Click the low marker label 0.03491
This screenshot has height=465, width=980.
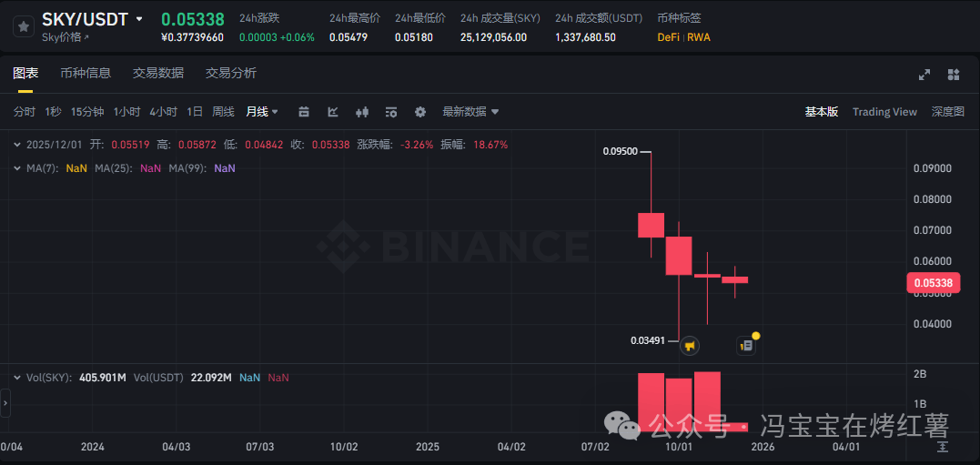click(x=648, y=341)
